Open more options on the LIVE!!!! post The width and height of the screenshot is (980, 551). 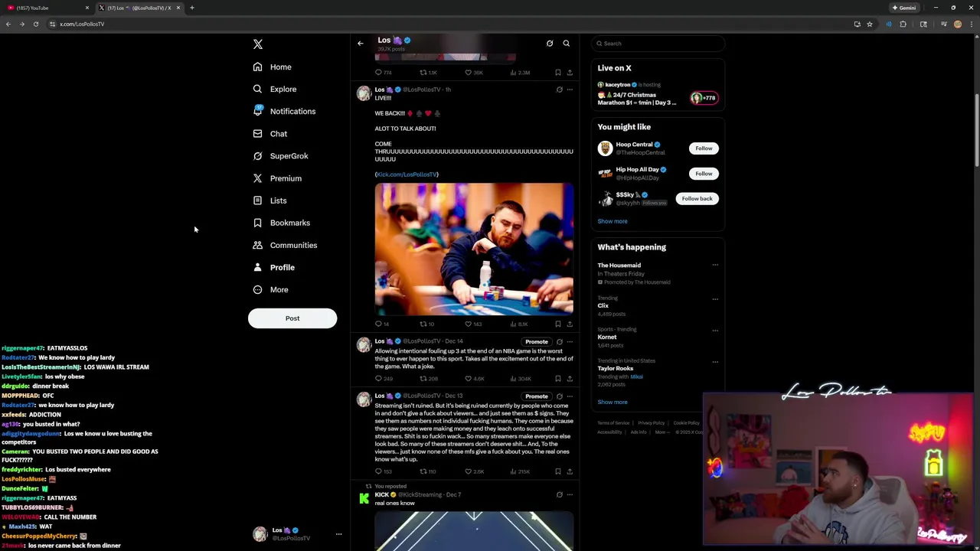tap(570, 90)
